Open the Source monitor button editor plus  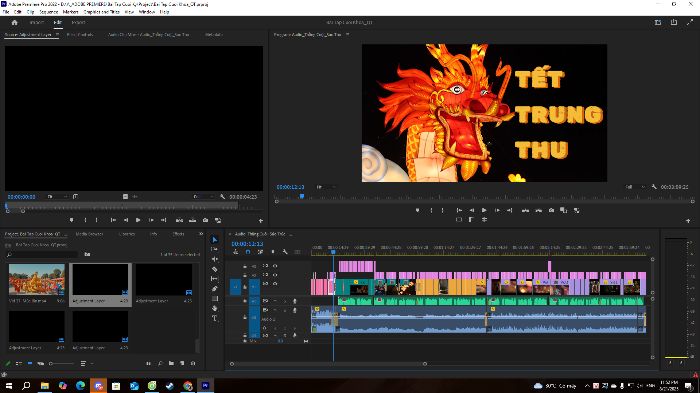pos(261,220)
